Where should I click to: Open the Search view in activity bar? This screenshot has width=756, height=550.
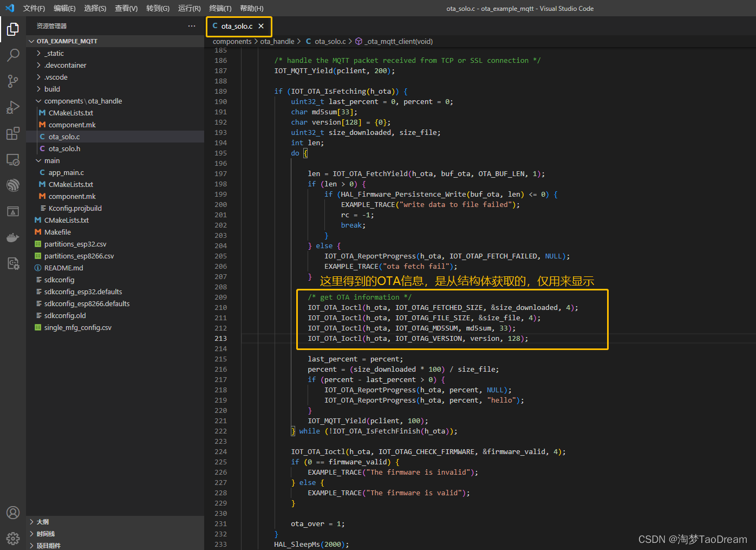coord(13,55)
